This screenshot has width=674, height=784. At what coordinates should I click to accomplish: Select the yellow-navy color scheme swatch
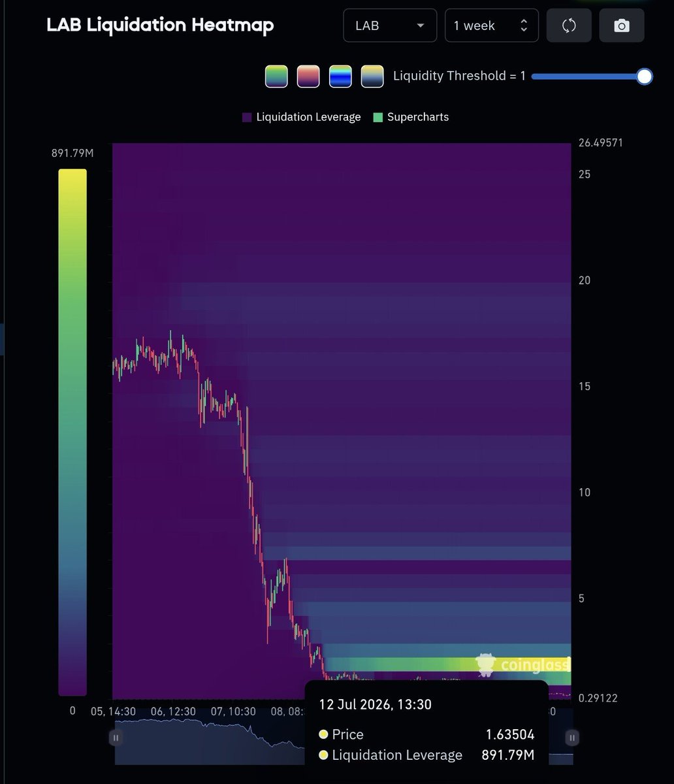[372, 76]
